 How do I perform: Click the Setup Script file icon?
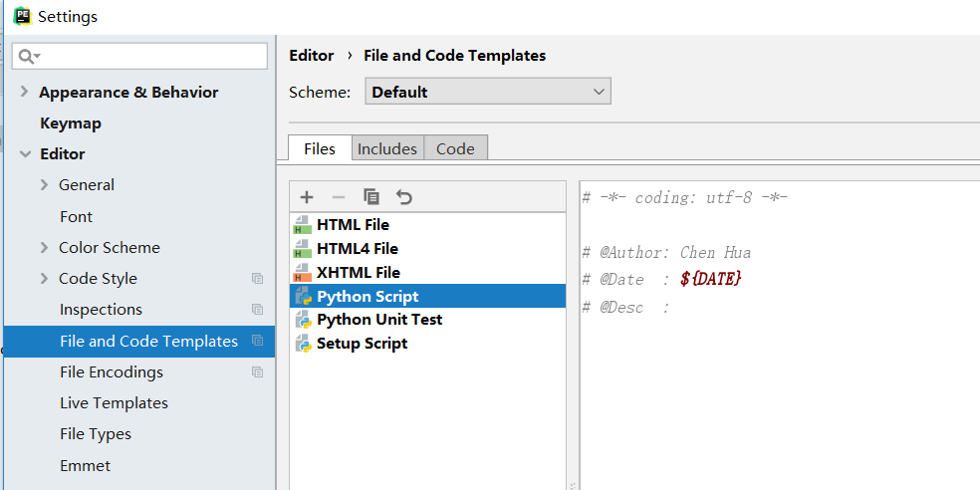click(x=303, y=344)
